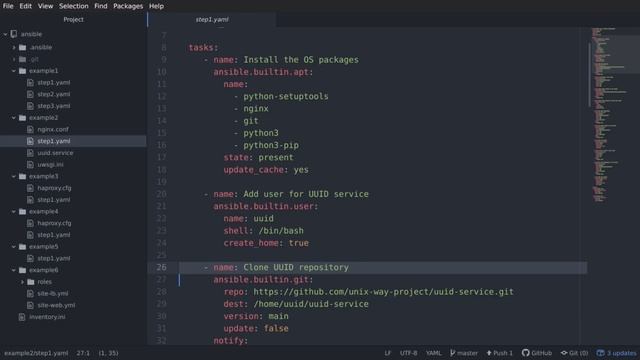Click the Push 1 button

tap(499, 353)
